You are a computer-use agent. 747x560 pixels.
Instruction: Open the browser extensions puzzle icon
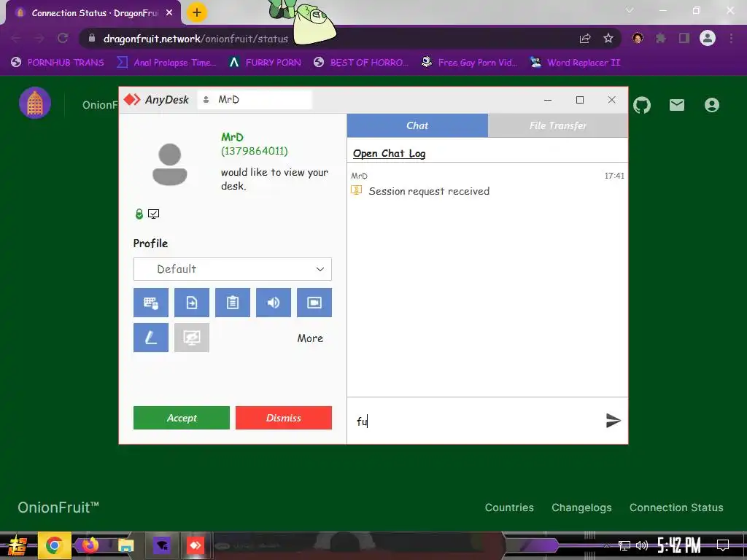(x=661, y=38)
